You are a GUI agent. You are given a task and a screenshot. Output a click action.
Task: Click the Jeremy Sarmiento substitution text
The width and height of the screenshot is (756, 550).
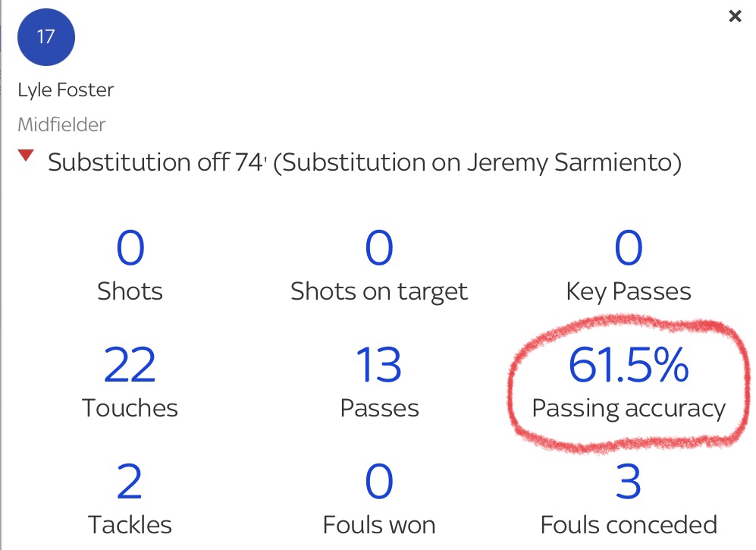pyautogui.click(x=478, y=162)
